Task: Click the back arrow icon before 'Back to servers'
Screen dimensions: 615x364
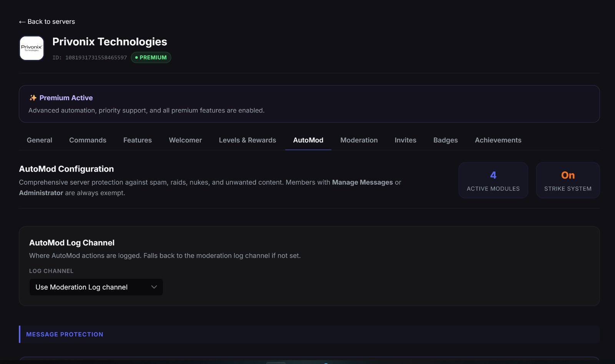Action: pos(22,22)
